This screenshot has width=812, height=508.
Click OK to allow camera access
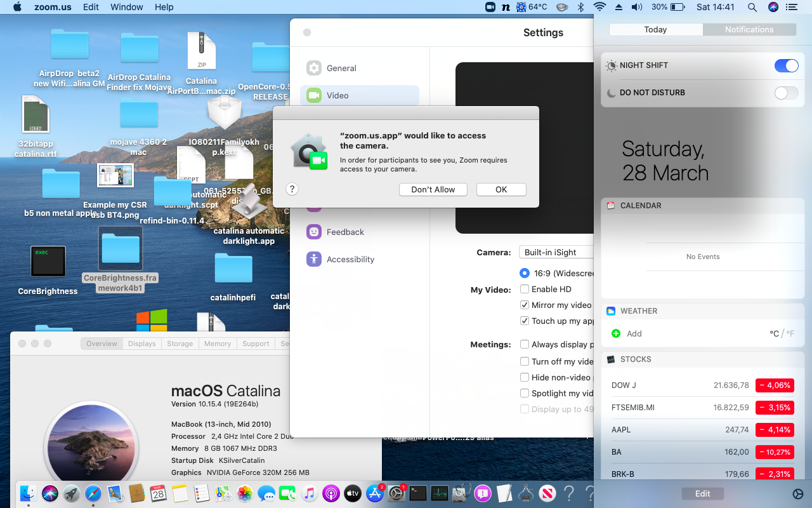(501, 189)
